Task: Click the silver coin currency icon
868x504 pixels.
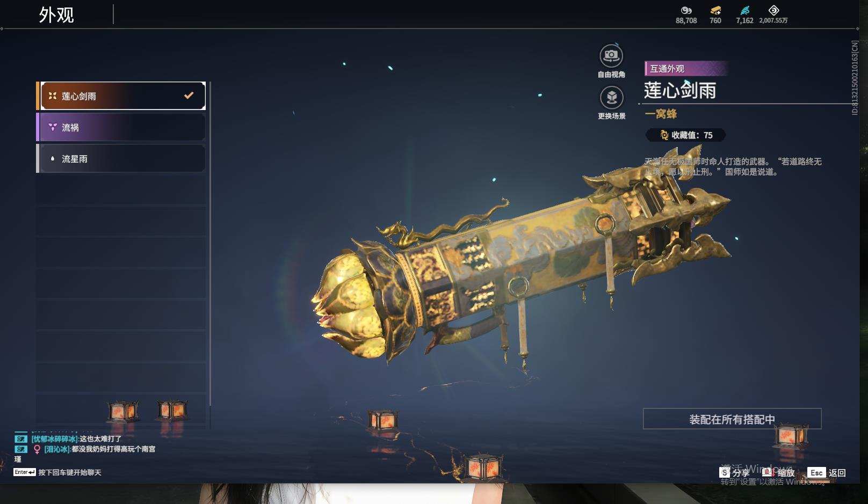Action: pos(686,10)
